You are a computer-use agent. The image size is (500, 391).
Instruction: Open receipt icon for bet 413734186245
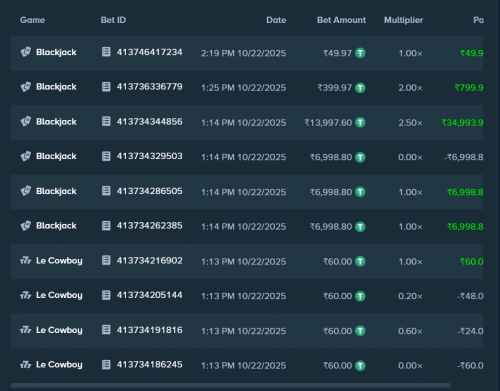tap(106, 365)
